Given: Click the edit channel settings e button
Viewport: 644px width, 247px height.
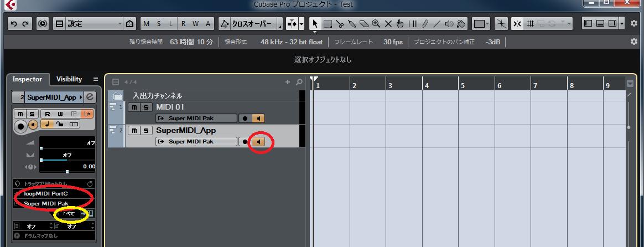Looking at the screenshot, I should 90,97.
